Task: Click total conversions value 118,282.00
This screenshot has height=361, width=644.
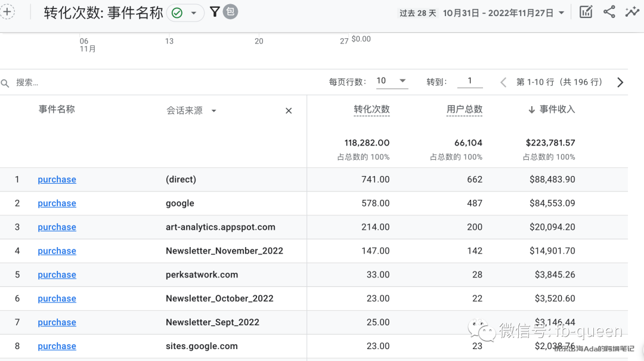Action: click(x=367, y=143)
